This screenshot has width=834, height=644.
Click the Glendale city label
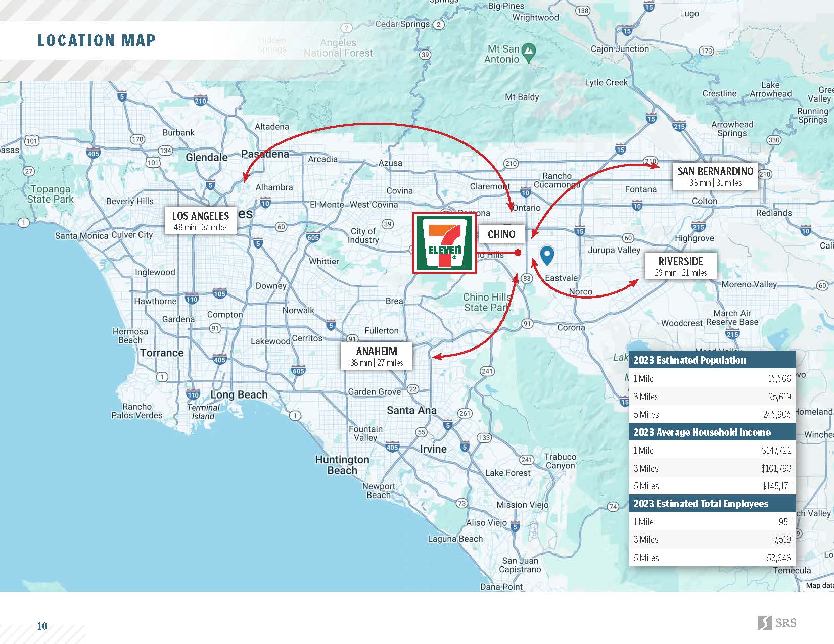pos(207,157)
